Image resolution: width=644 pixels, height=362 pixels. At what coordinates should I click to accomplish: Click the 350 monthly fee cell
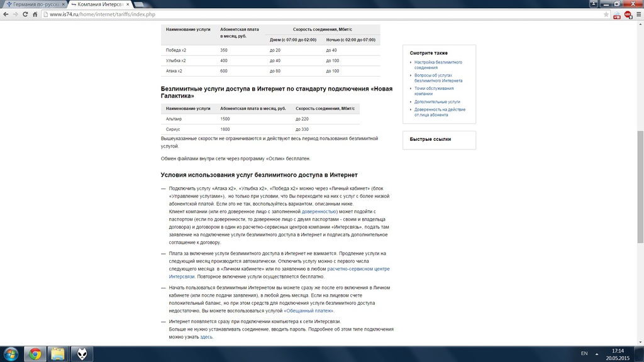pos(223,50)
